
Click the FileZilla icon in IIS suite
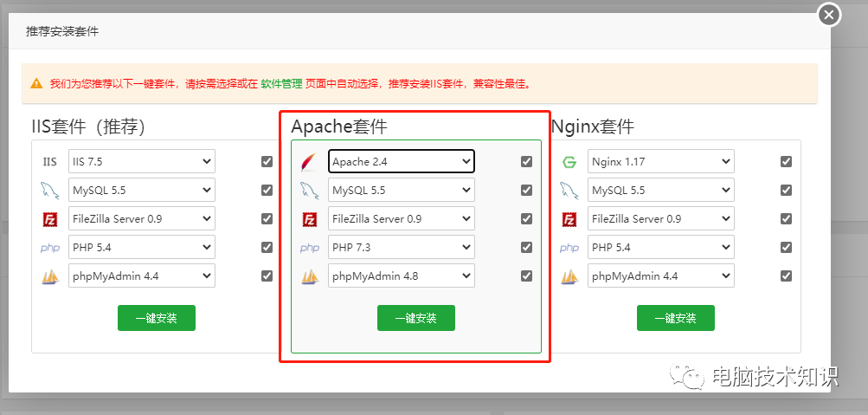[50, 219]
